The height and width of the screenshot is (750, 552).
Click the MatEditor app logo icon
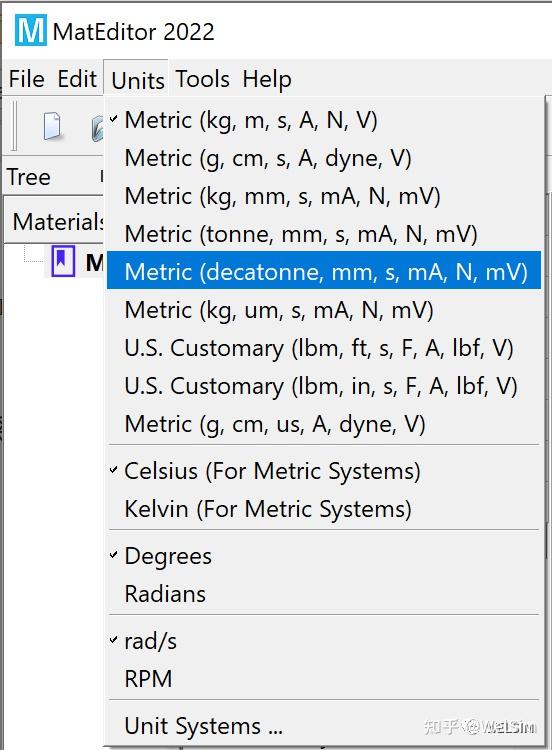tap(31, 30)
